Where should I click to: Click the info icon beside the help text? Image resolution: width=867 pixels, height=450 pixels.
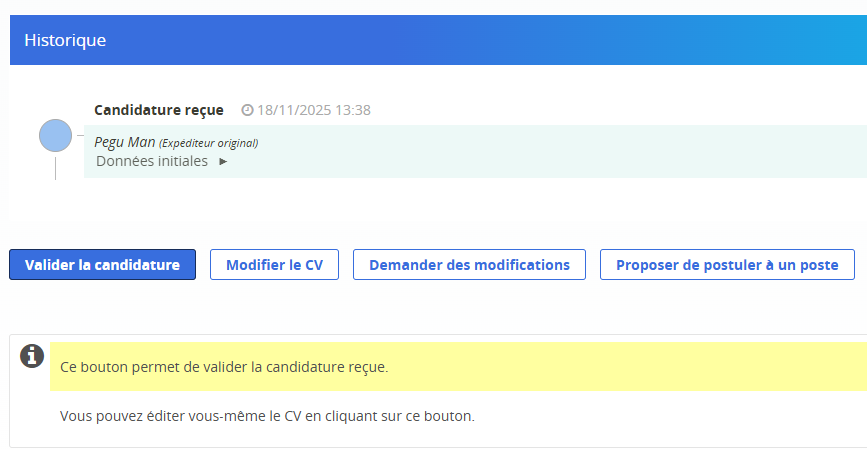(x=32, y=356)
